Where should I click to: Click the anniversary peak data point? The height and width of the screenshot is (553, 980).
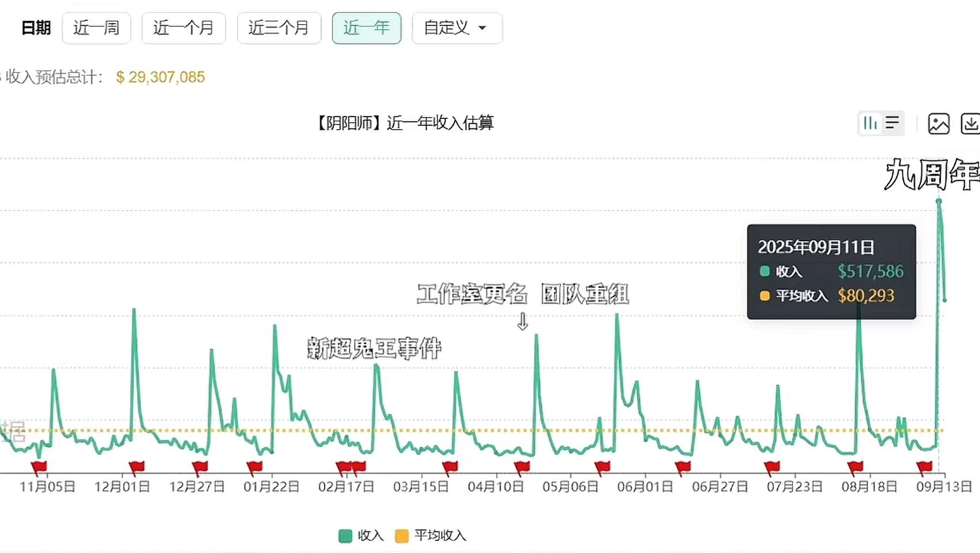coord(939,201)
